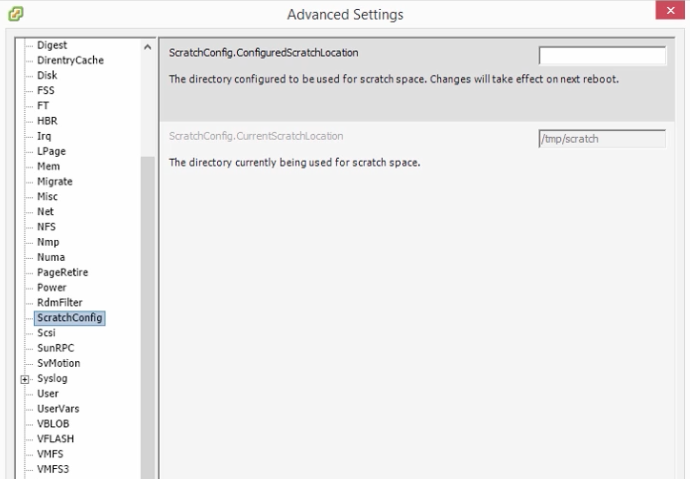The width and height of the screenshot is (690, 479).
Task: Choose the Numa tree entry
Action: tap(51, 257)
